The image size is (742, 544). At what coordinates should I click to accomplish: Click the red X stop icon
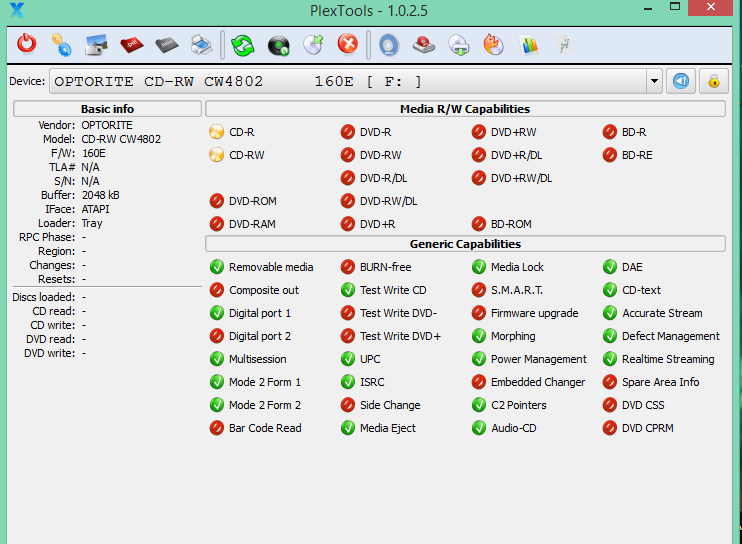[x=348, y=44]
